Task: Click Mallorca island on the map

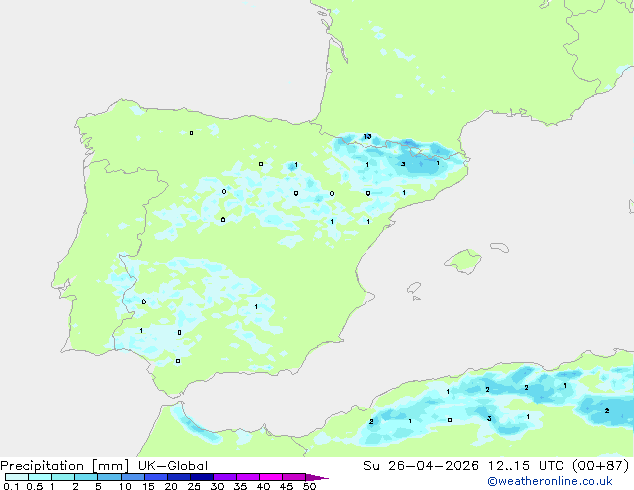Action: tap(463, 261)
